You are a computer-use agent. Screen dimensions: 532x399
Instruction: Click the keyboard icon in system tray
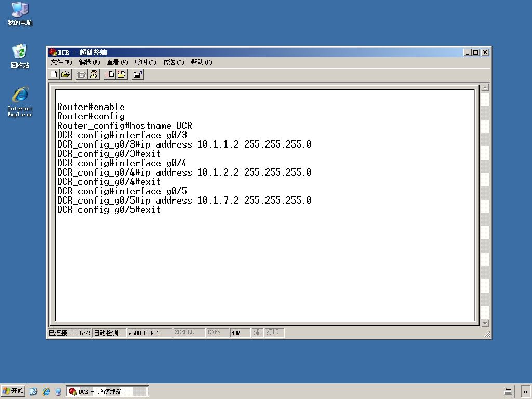[508, 392]
